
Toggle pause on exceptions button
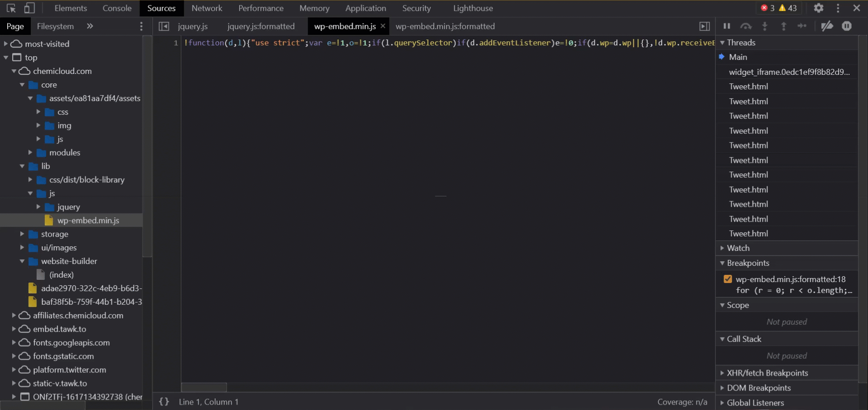[x=847, y=26]
